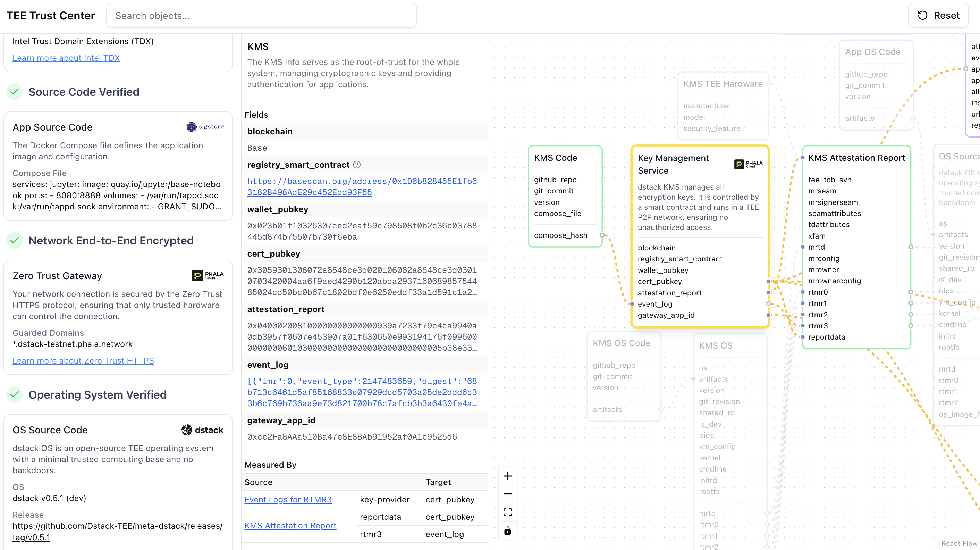Click the fit view control icon

(507, 512)
